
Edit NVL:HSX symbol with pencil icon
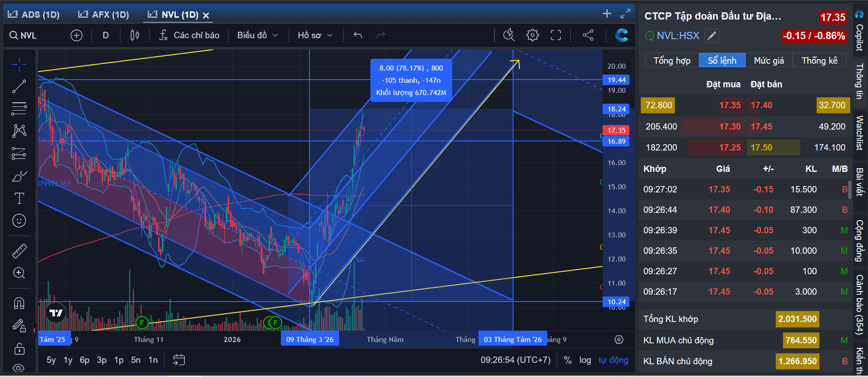pos(712,35)
